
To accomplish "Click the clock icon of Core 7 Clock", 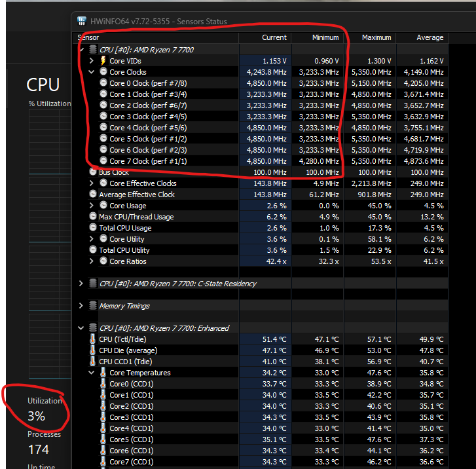I will (103, 160).
